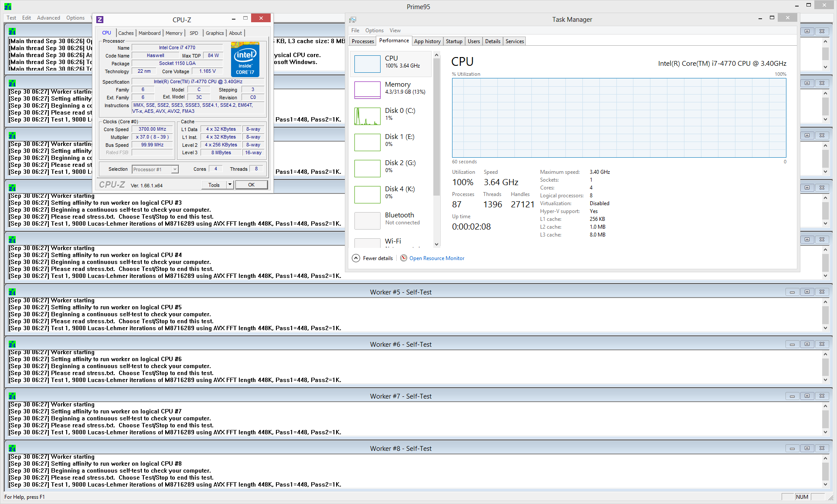Minimize the Worker #7 child window
This screenshot has width=837, height=504.
point(792,396)
